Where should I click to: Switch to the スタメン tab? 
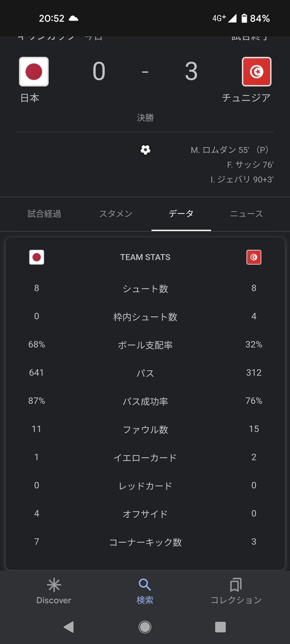[116, 214]
